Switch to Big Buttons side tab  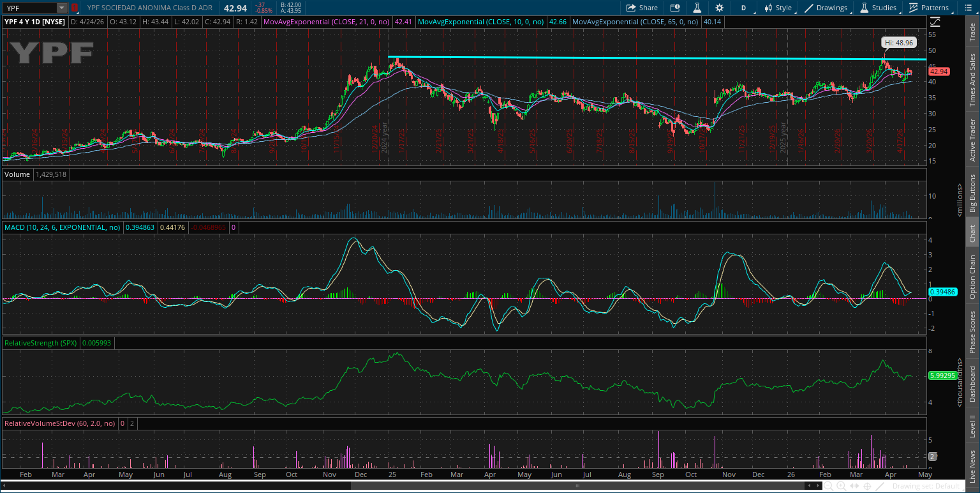pos(972,193)
